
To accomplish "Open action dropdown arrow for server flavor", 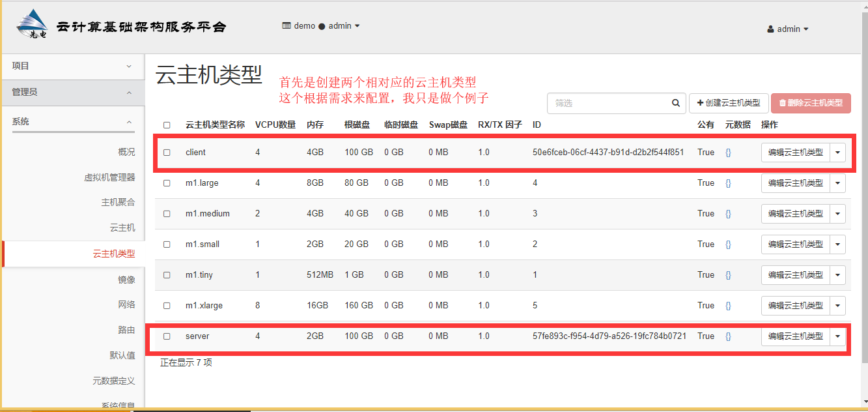I will (837, 336).
